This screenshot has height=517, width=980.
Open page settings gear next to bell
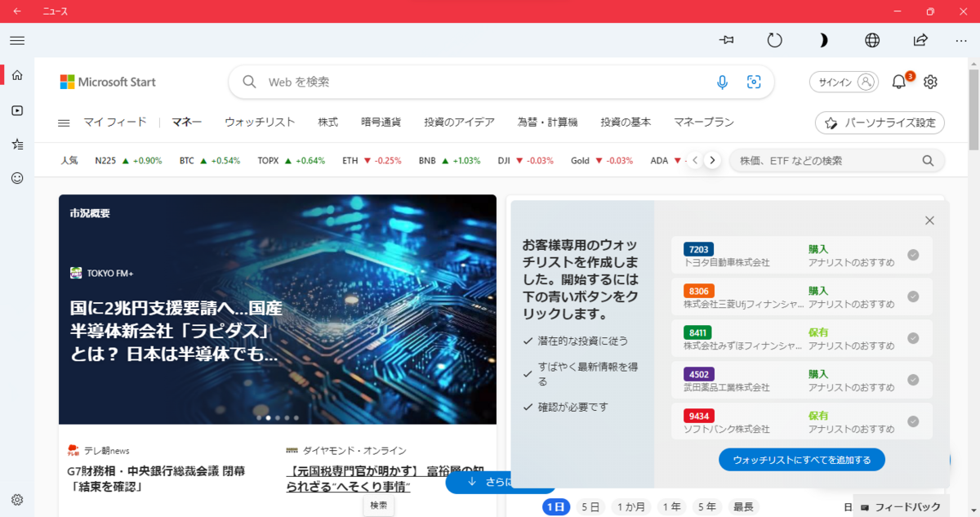click(930, 82)
